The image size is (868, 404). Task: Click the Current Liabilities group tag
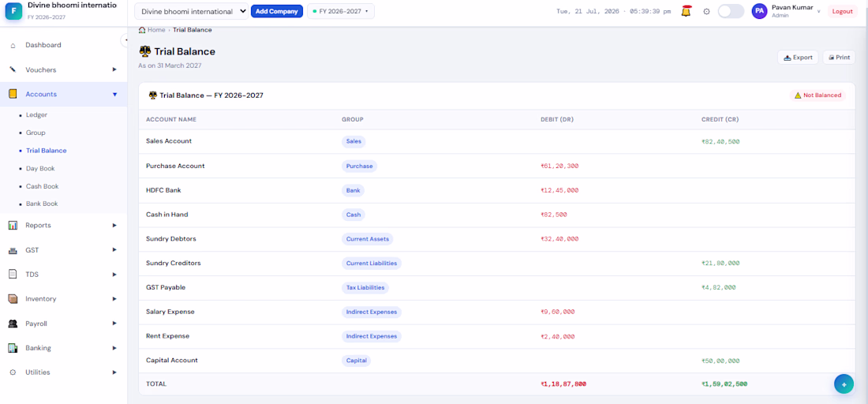(372, 264)
